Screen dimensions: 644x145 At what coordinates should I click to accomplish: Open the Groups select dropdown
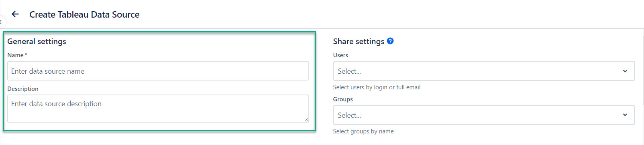[x=484, y=115]
